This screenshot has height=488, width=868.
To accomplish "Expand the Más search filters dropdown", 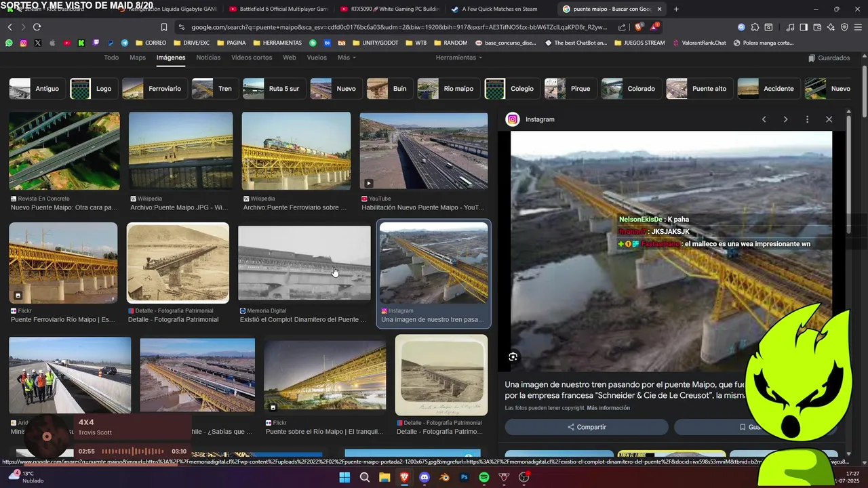I will pos(347,58).
